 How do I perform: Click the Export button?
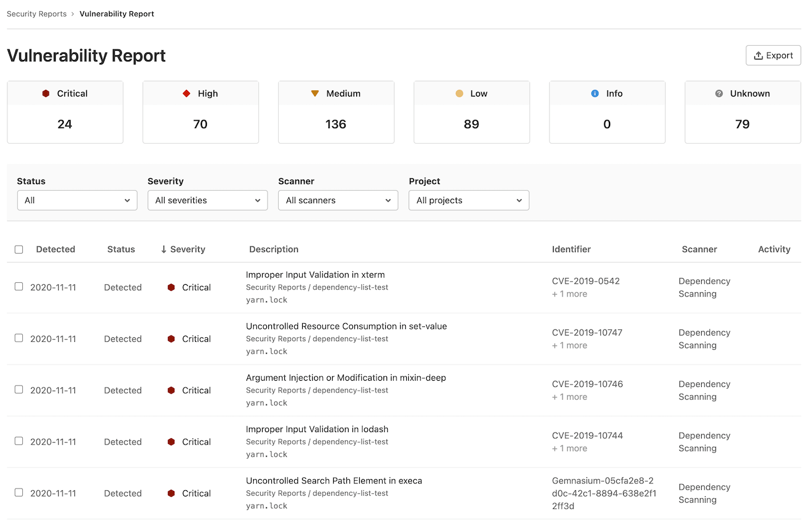(x=773, y=55)
